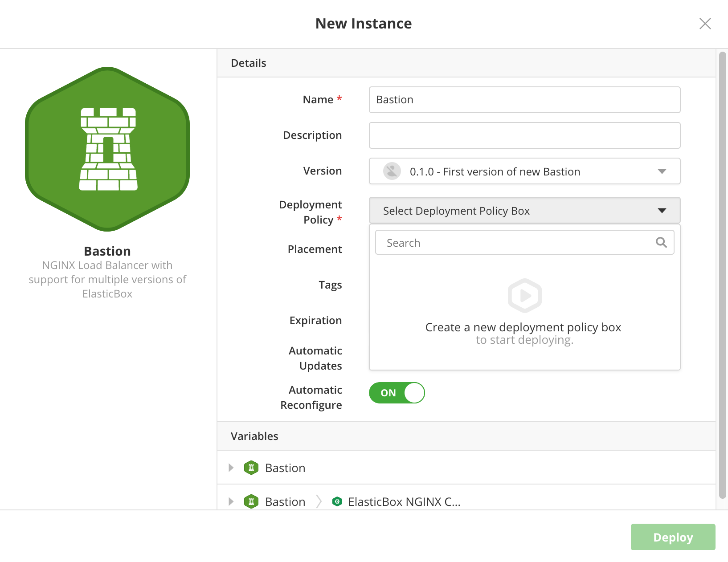Click the Bastion icon in first Variables row

[251, 468]
